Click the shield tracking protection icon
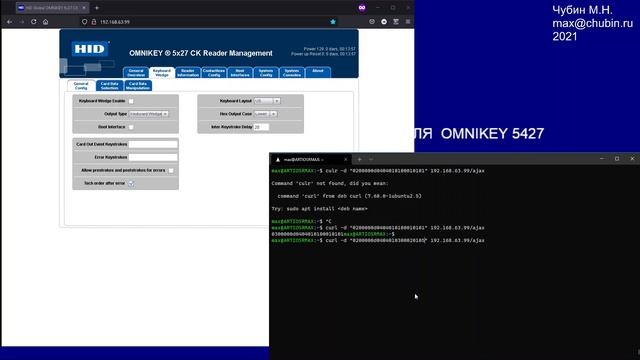 pyautogui.click(x=84, y=22)
